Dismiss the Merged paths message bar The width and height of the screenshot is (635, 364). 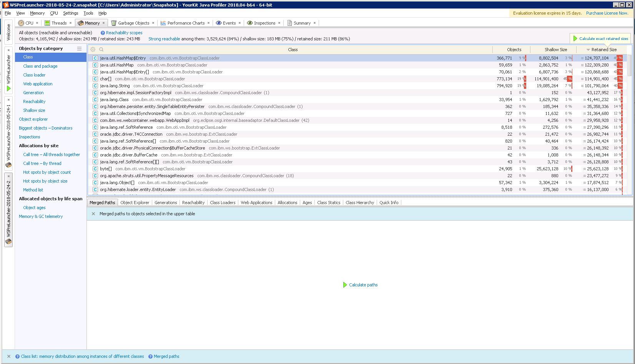point(93,214)
